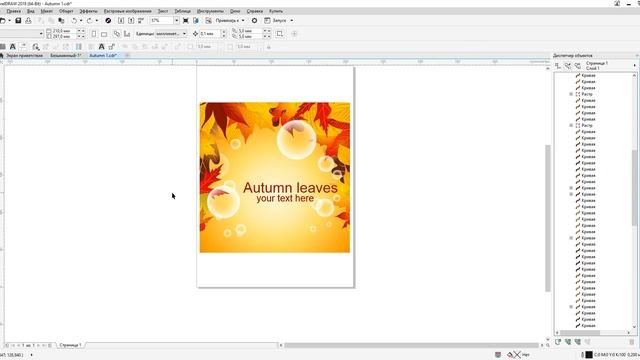
Task: Click the current page layout icon
Action: click(127, 34)
